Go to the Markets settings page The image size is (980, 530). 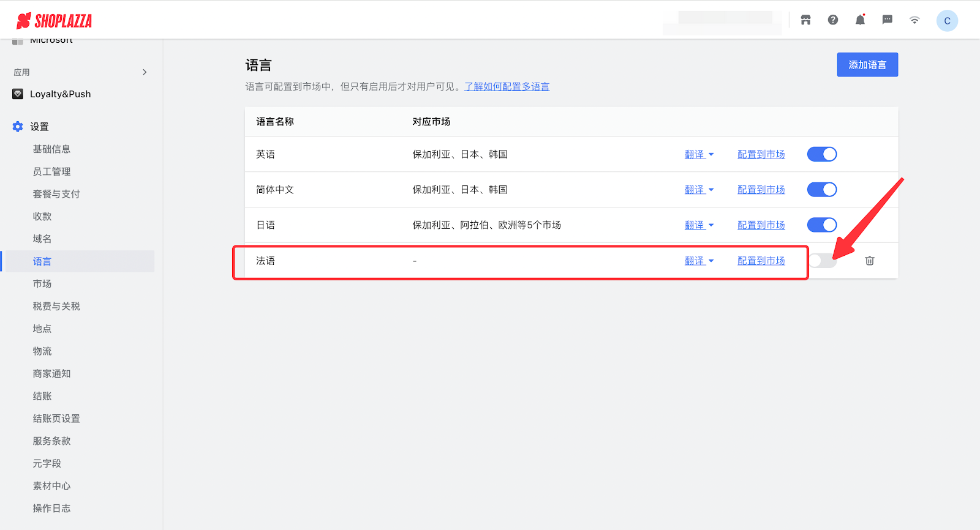pos(42,284)
